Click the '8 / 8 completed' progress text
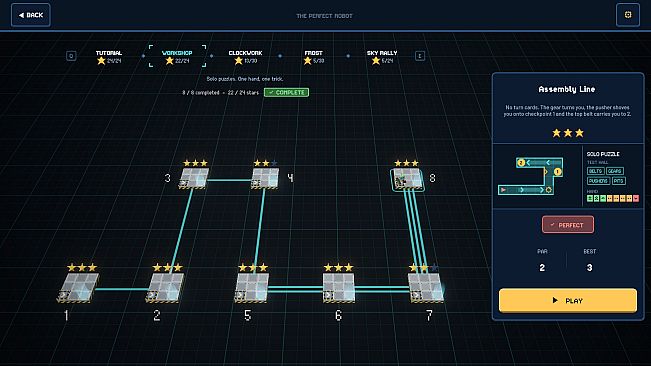This screenshot has width=651, height=366. 201,93
